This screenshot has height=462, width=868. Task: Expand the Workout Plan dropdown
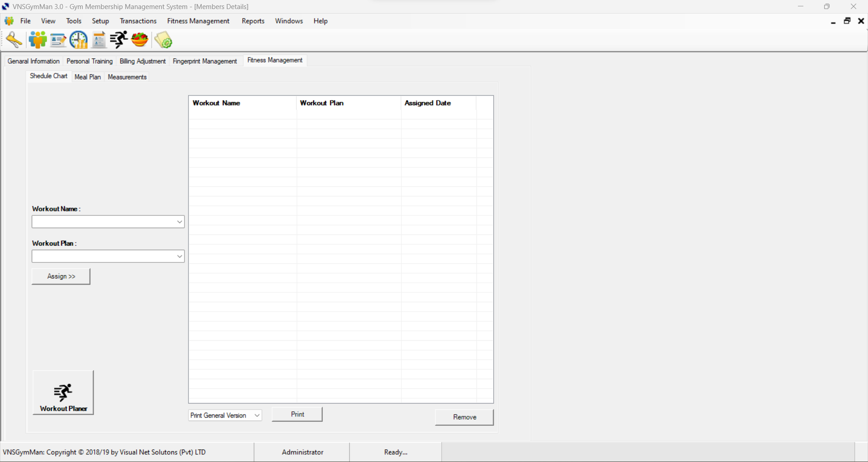(179, 257)
